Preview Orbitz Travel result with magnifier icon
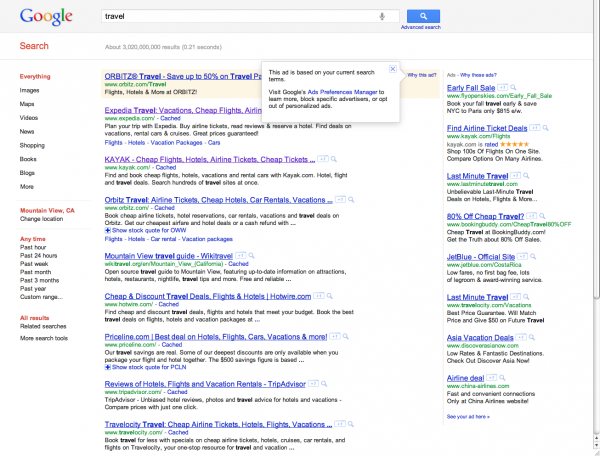This screenshot has width=600, height=456. tap(353, 198)
